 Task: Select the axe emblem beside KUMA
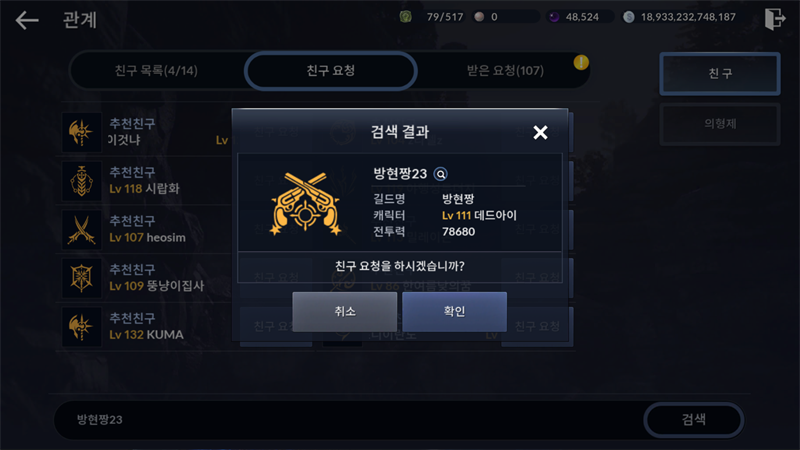(x=82, y=327)
